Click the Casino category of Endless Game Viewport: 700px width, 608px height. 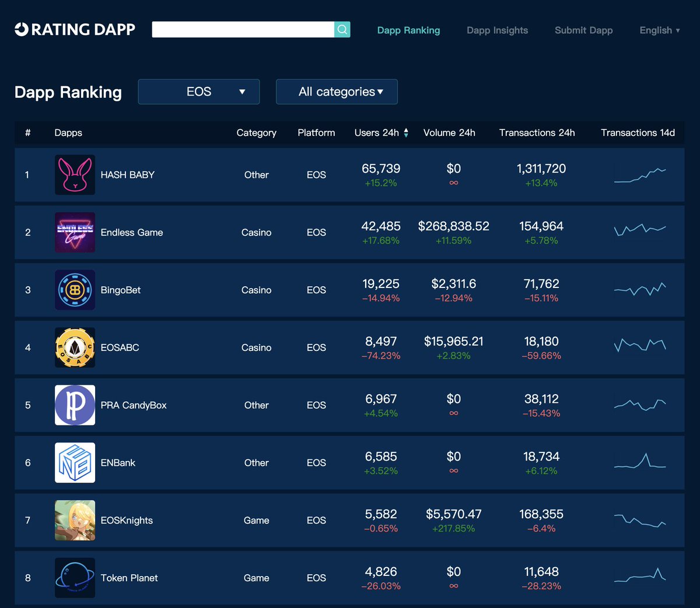[x=256, y=233]
